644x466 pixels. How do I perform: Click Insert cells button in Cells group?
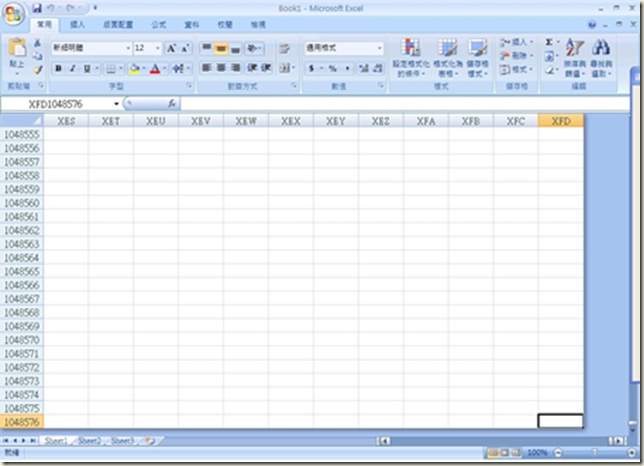516,42
